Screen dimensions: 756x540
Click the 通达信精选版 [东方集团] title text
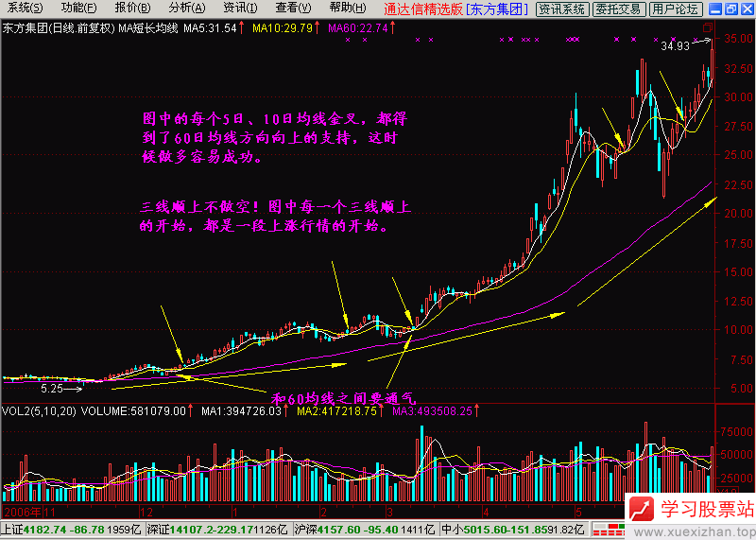pos(455,9)
